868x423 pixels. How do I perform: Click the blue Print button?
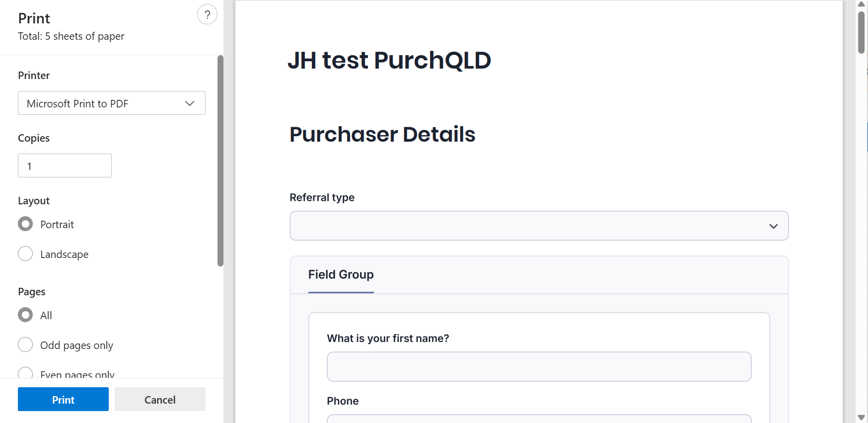(x=63, y=399)
